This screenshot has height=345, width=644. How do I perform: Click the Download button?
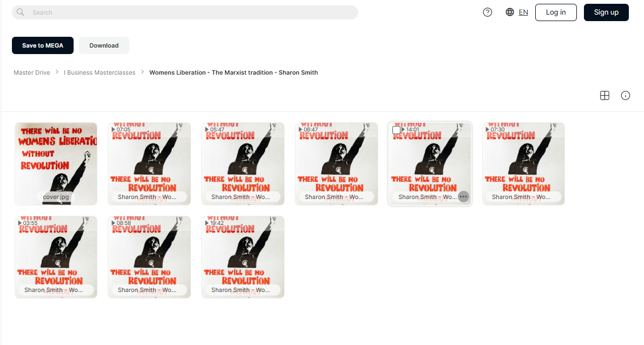coord(104,45)
